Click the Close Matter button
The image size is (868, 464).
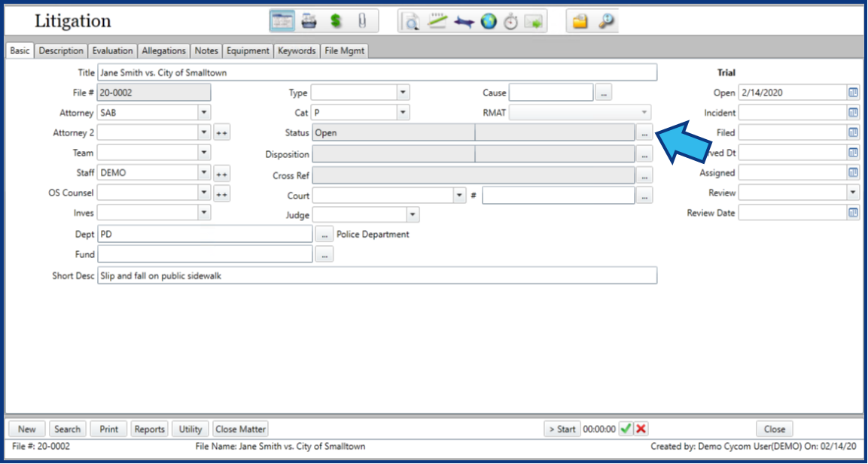(x=240, y=429)
